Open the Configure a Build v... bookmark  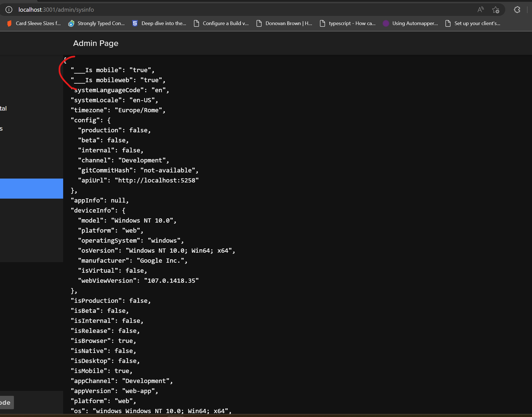tap(221, 23)
